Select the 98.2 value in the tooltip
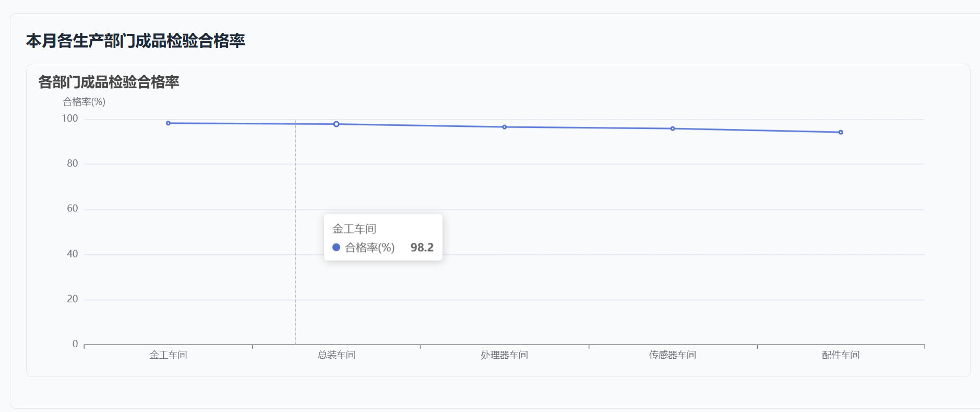980x412 pixels. pyautogui.click(x=422, y=248)
